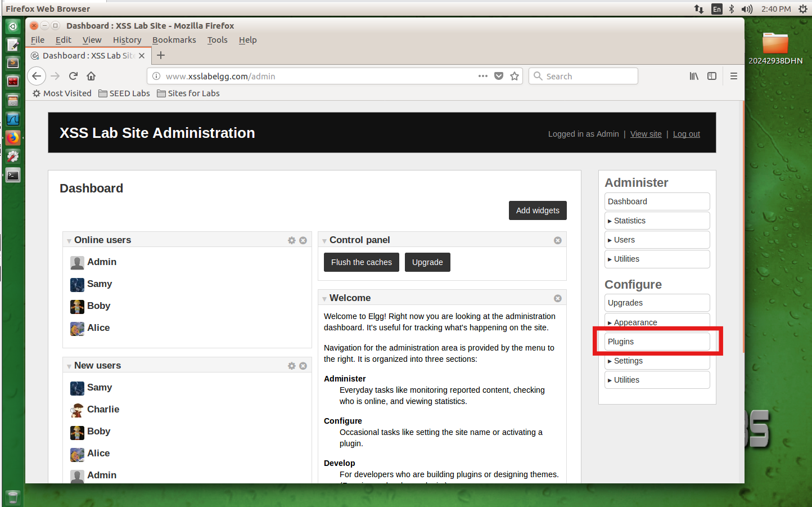
Task: Expand Utilities under Administer
Action: click(x=657, y=259)
